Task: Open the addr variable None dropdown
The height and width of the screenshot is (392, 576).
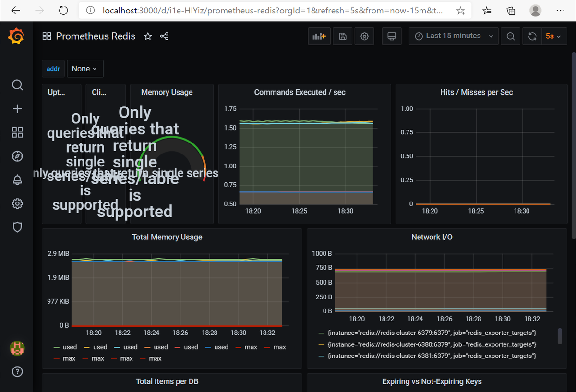Action: pyautogui.click(x=85, y=69)
